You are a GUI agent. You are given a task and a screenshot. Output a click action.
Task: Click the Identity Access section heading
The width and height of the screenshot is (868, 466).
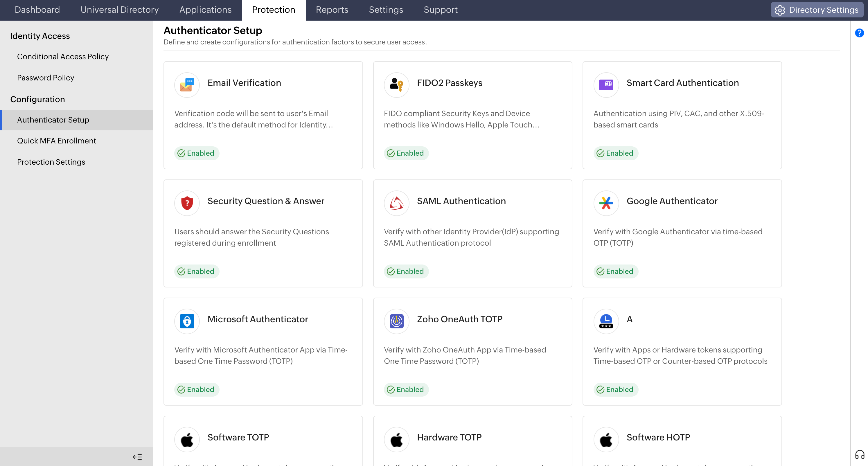[x=40, y=36]
